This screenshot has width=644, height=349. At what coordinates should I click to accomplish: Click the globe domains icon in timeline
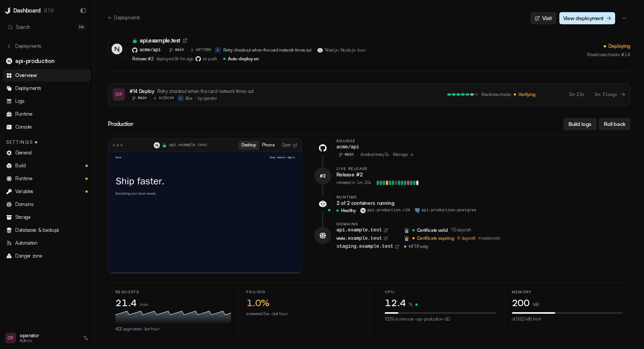coord(323,236)
